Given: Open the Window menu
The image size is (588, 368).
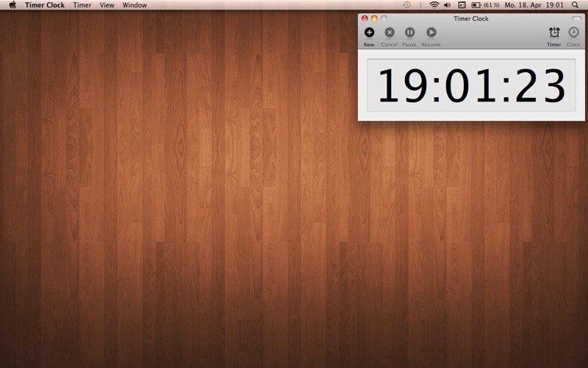Looking at the screenshot, I should tap(135, 5).
